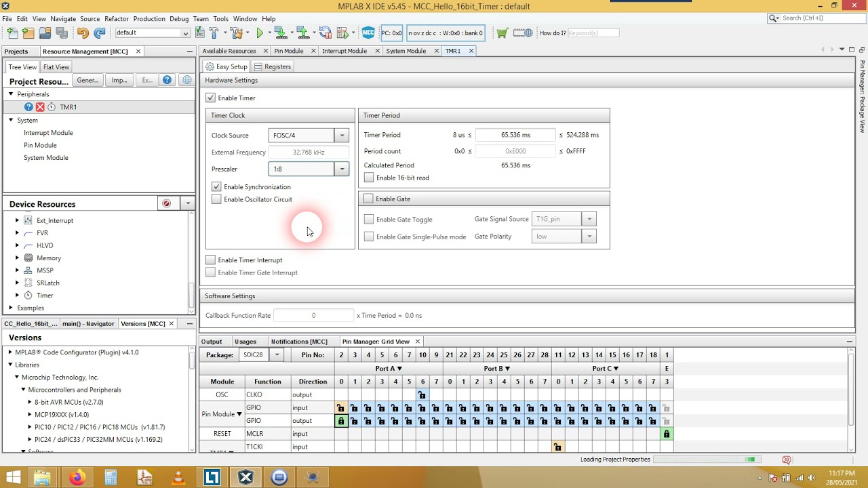Viewport: 868px width, 488px height.
Task: Click the green upload-arrow read device icon
Action: click(x=302, y=33)
